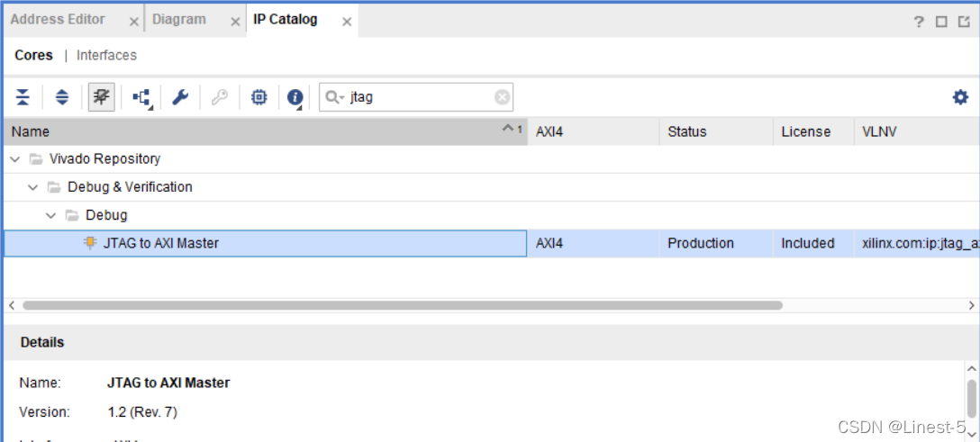Collapse the Vivado Repository node
The width and height of the screenshot is (980, 442).
(x=15, y=159)
